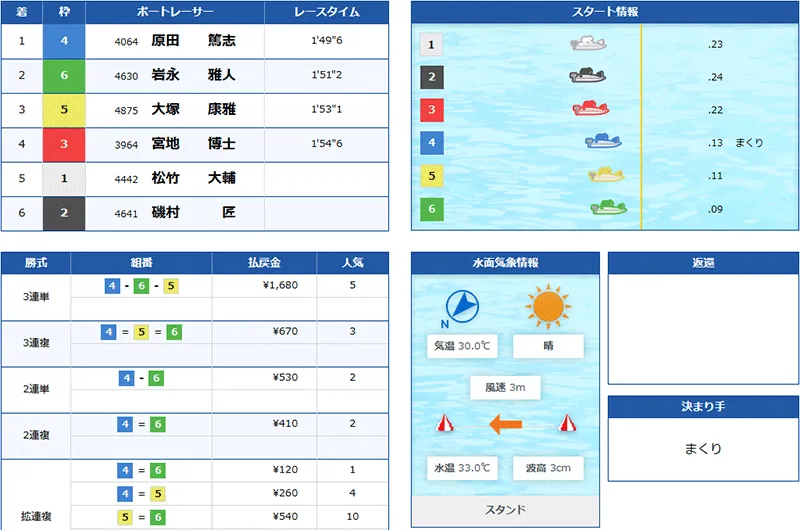Click the orange wind direction arrow
The width and height of the screenshot is (800, 530).
coord(505,426)
